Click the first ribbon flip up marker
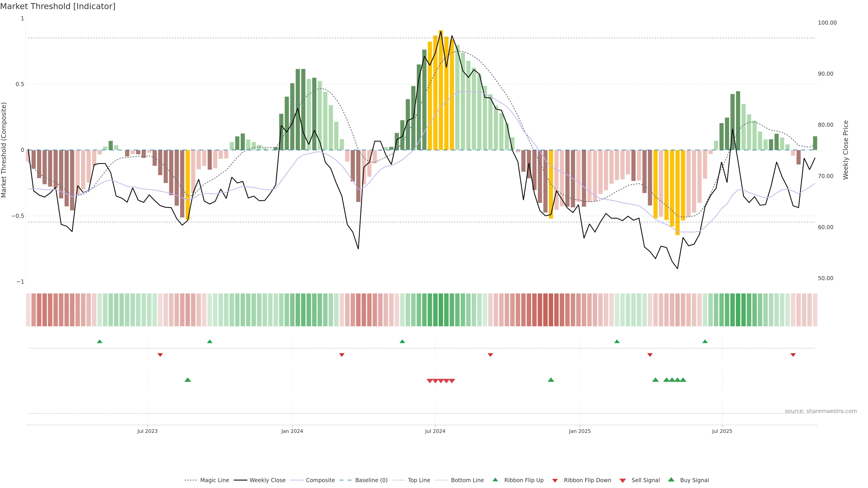 point(99,342)
